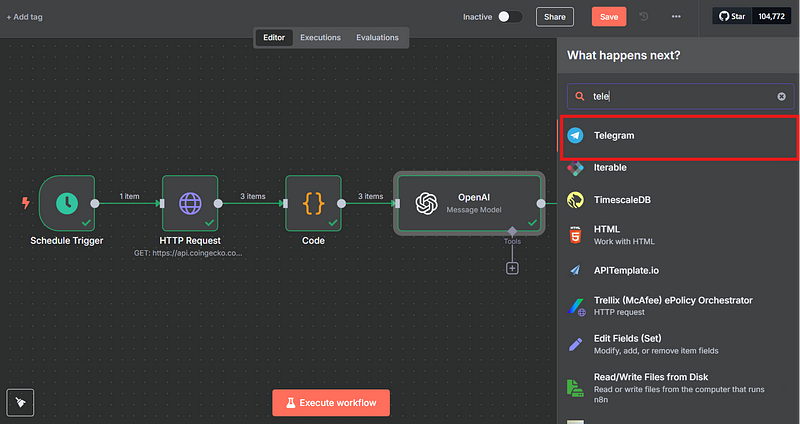Select the APITemplate.io result text
This screenshot has width=800, height=424.
click(626, 270)
